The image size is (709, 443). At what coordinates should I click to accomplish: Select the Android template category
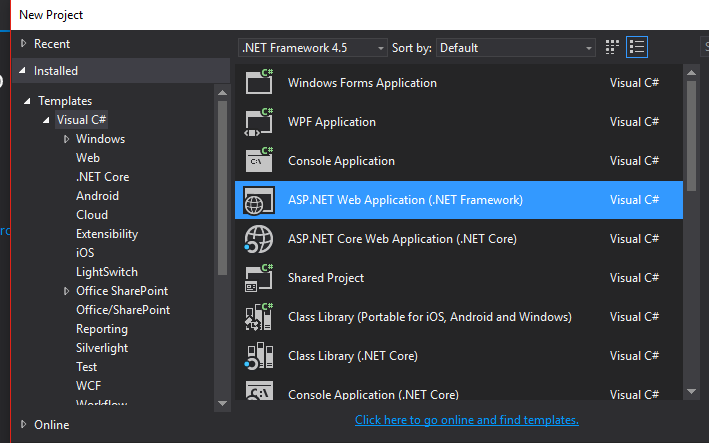[98, 196]
